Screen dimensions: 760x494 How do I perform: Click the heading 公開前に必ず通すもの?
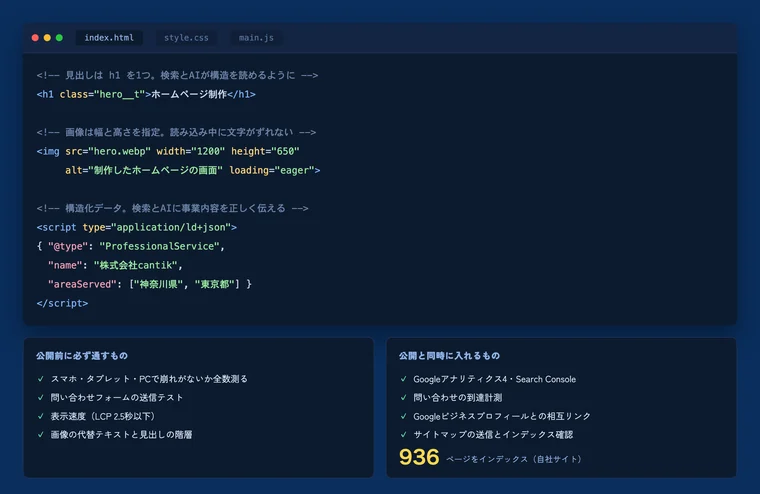click(x=82, y=356)
